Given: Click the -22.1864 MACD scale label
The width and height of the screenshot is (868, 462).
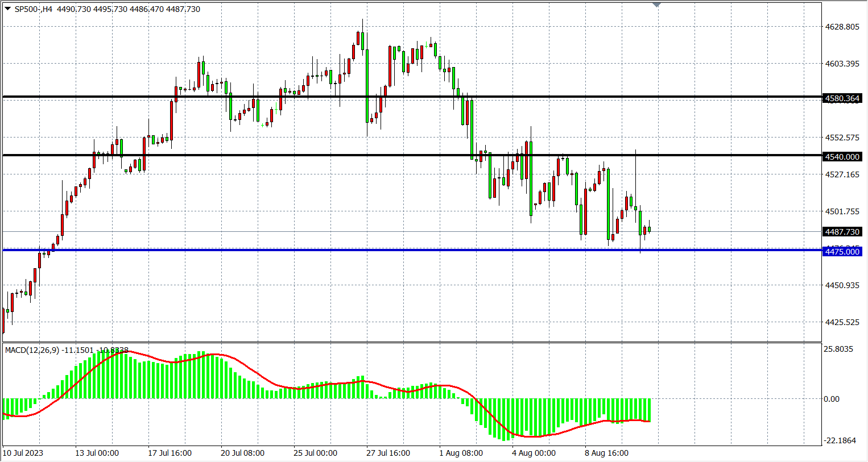Looking at the screenshot, I should (x=840, y=440).
